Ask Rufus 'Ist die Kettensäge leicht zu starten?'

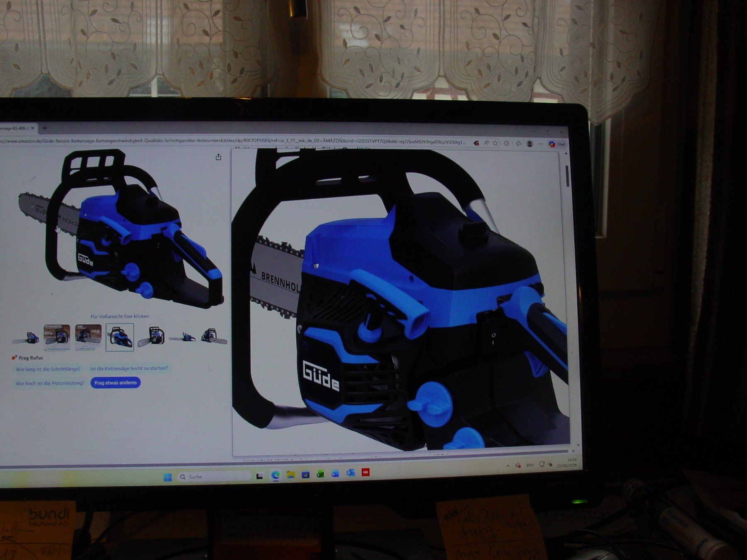(x=129, y=368)
